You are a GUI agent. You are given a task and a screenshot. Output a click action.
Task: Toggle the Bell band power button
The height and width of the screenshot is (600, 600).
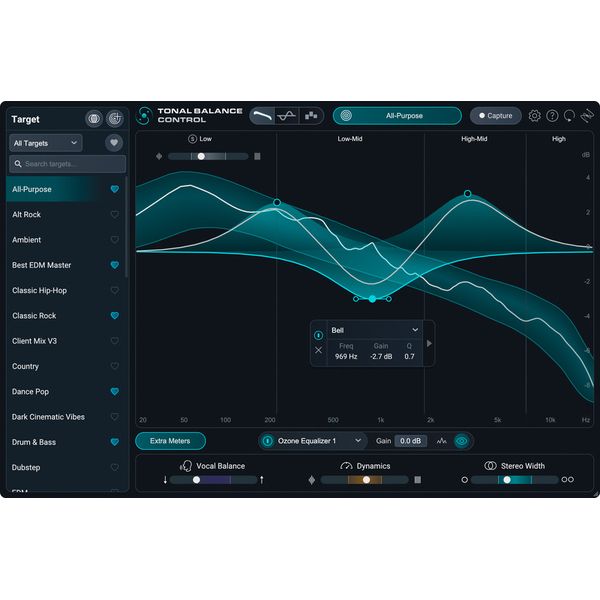tap(318, 336)
